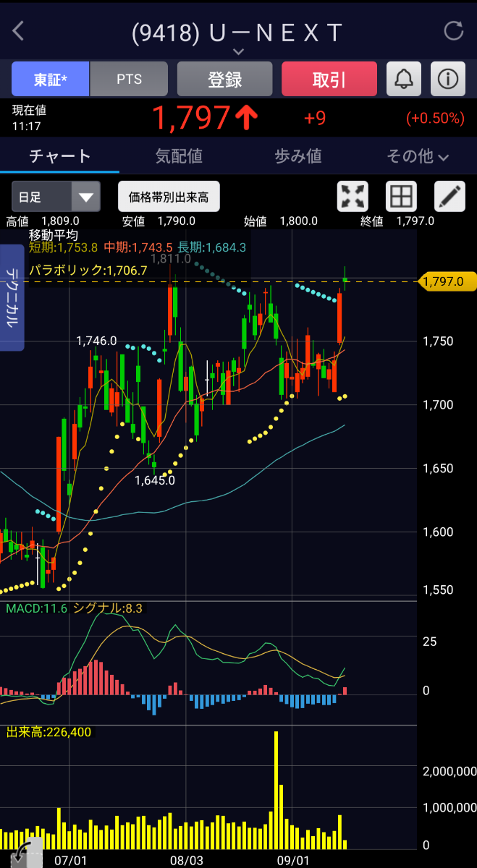This screenshot has height=868, width=477.
Task: Open the テクニカル side panel
Action: point(12,298)
